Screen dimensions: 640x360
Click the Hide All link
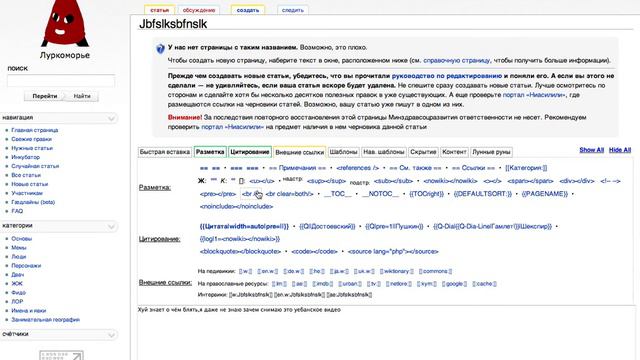point(620,150)
